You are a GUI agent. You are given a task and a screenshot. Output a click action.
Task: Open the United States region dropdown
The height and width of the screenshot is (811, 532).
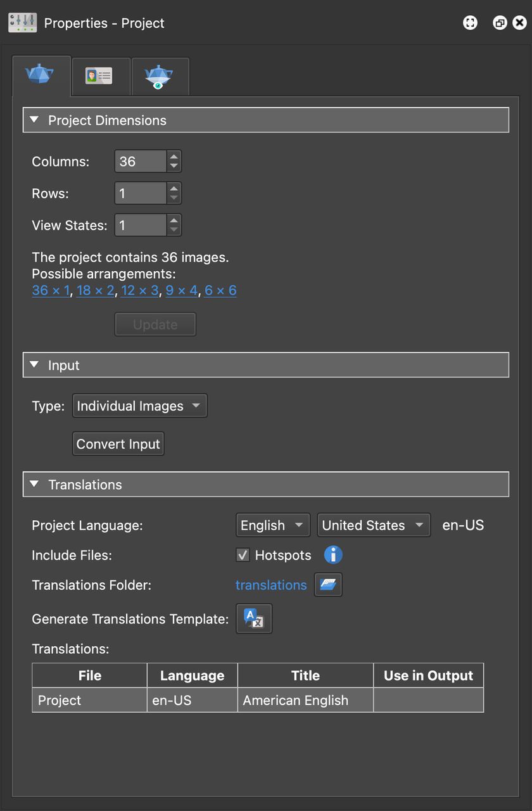click(373, 525)
